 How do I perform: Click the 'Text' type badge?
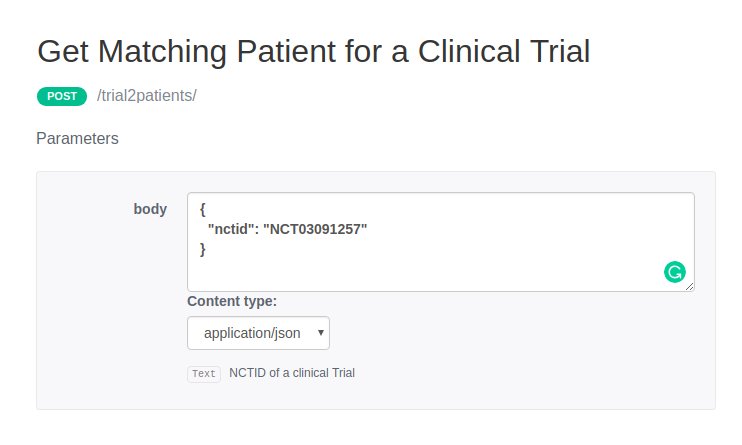point(204,374)
